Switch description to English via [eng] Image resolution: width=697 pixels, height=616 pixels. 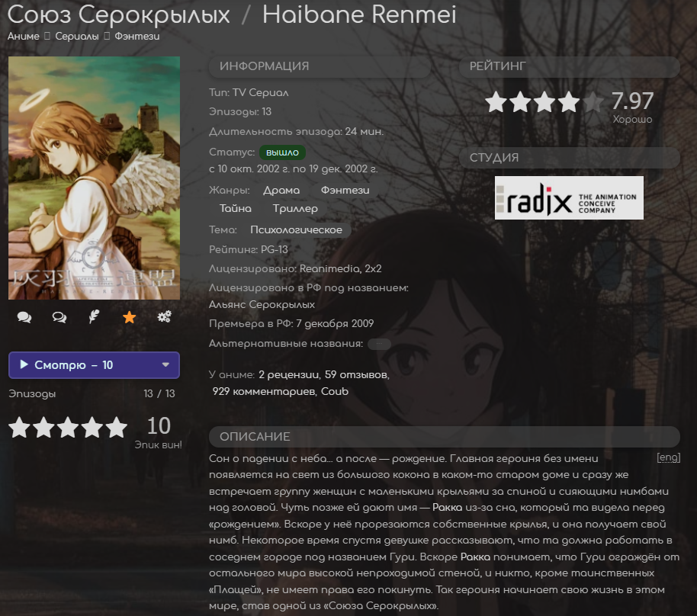pyautogui.click(x=669, y=457)
